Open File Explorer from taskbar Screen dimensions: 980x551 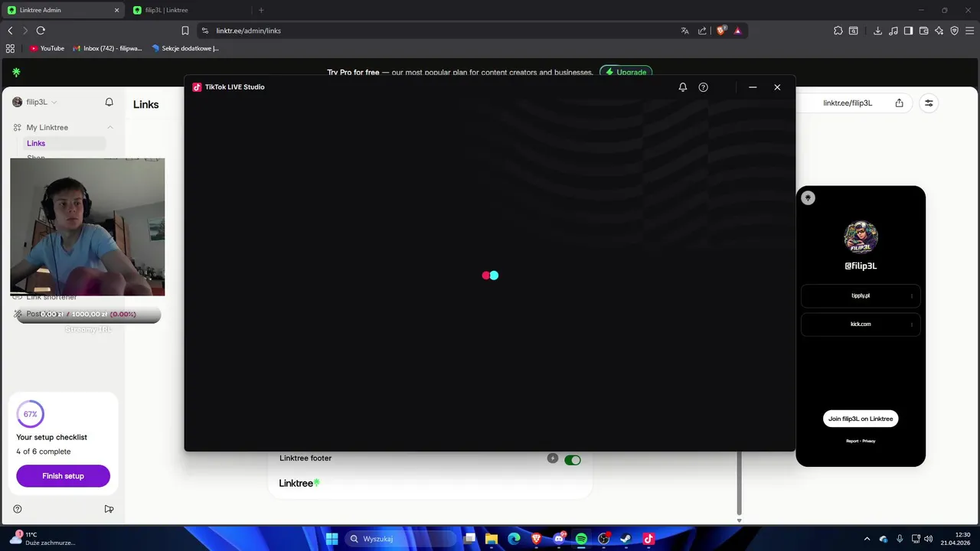tap(492, 539)
